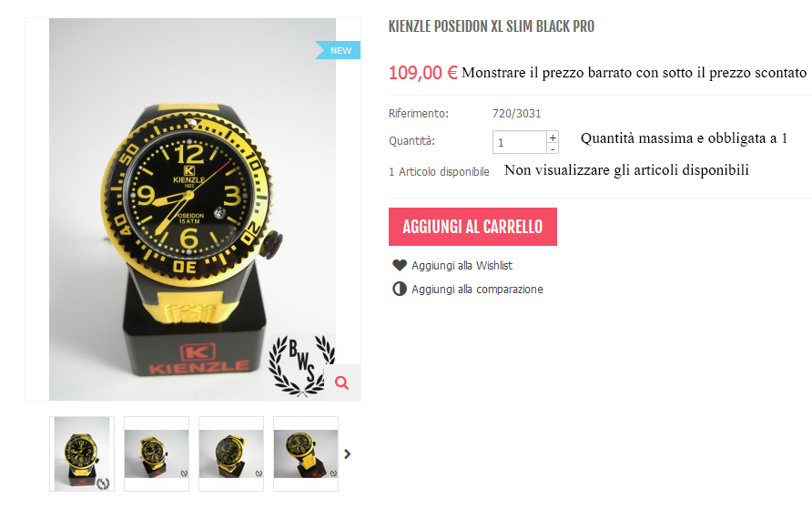Viewport: 812px width, 509px height.
Task: Increase quantity with plus button
Action: [x=553, y=137]
